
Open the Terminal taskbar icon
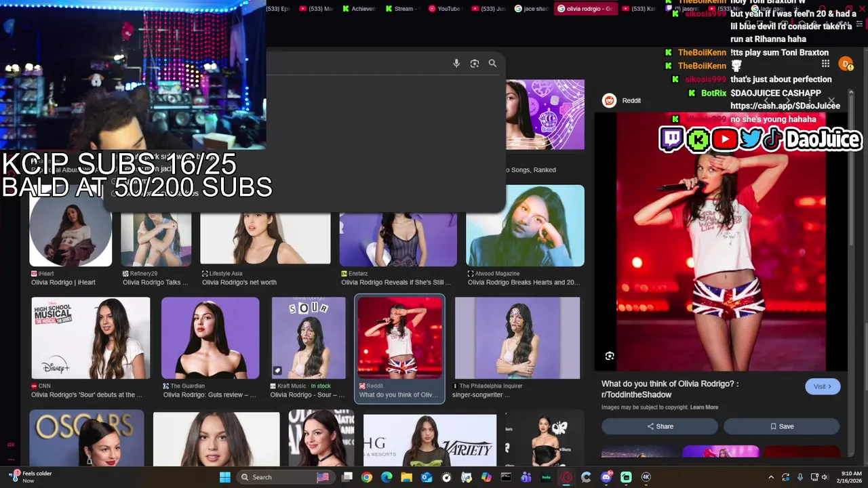click(x=506, y=477)
